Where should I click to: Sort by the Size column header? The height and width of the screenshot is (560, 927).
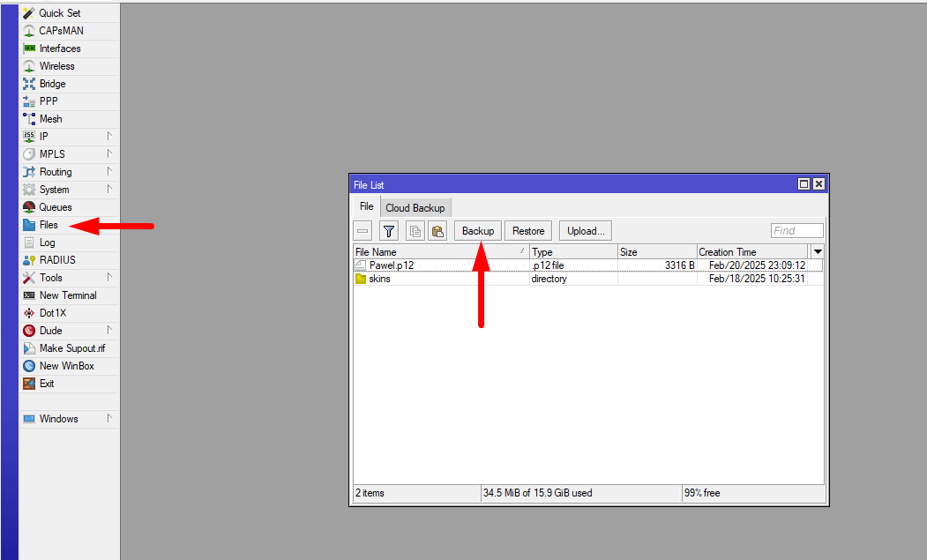click(657, 252)
